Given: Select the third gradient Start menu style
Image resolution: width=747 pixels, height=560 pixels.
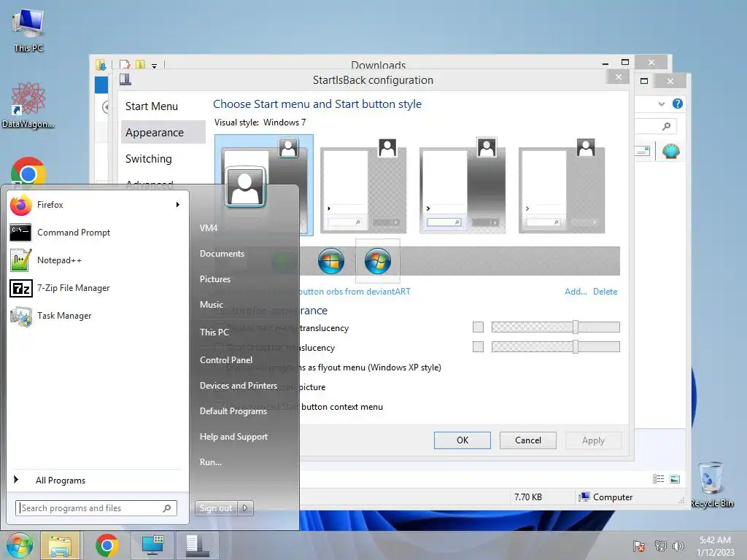Looking at the screenshot, I should 462,186.
